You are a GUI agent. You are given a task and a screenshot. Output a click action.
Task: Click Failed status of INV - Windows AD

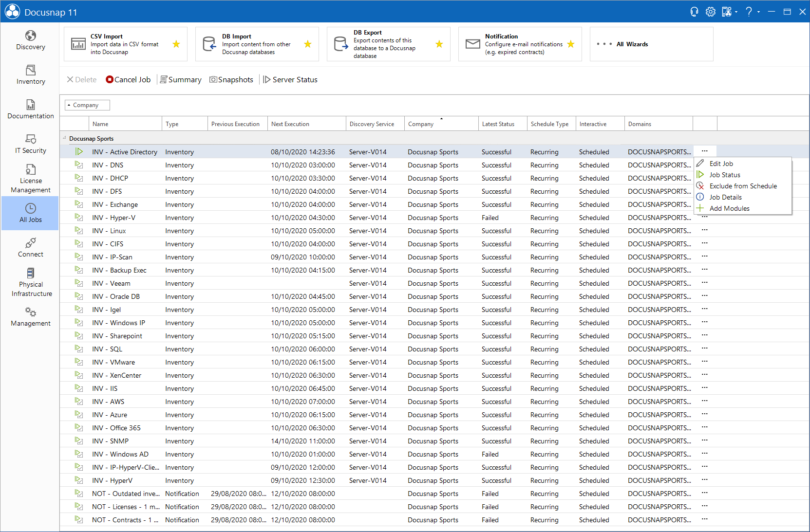[490, 454]
